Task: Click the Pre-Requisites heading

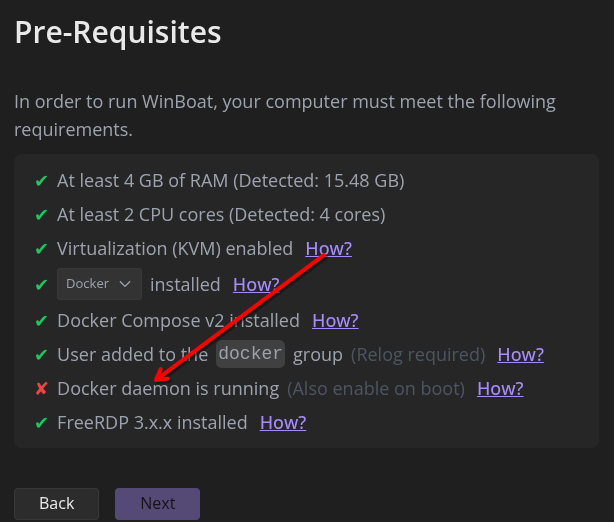Action: coord(117,32)
